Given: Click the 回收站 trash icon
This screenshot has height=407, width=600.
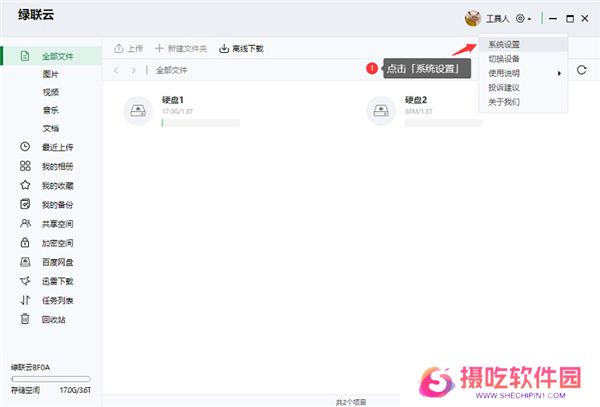Looking at the screenshot, I should (25, 319).
